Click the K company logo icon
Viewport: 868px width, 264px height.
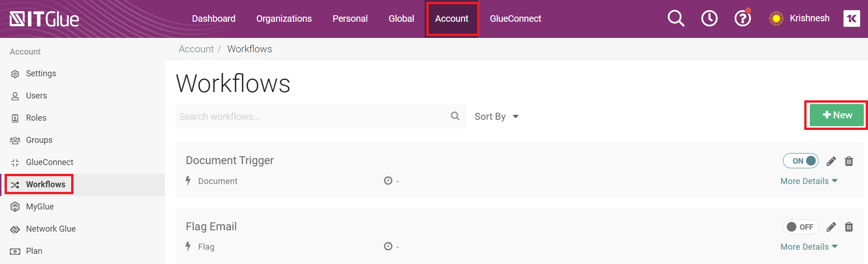pyautogui.click(x=851, y=18)
